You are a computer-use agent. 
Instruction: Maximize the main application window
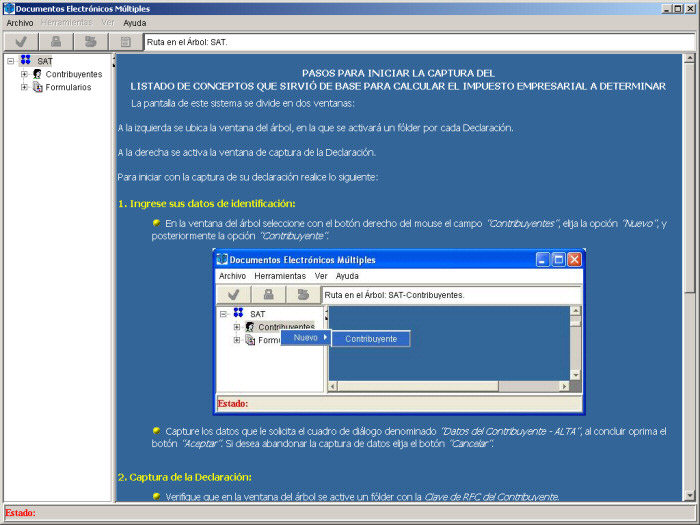coord(679,8)
